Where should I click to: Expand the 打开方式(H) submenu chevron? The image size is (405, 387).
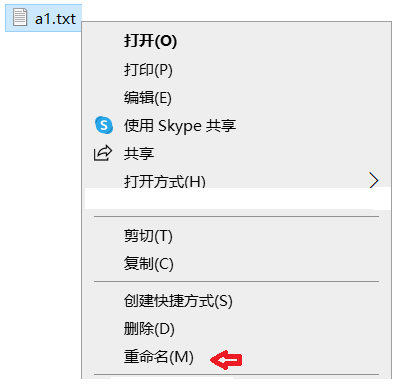[374, 180]
